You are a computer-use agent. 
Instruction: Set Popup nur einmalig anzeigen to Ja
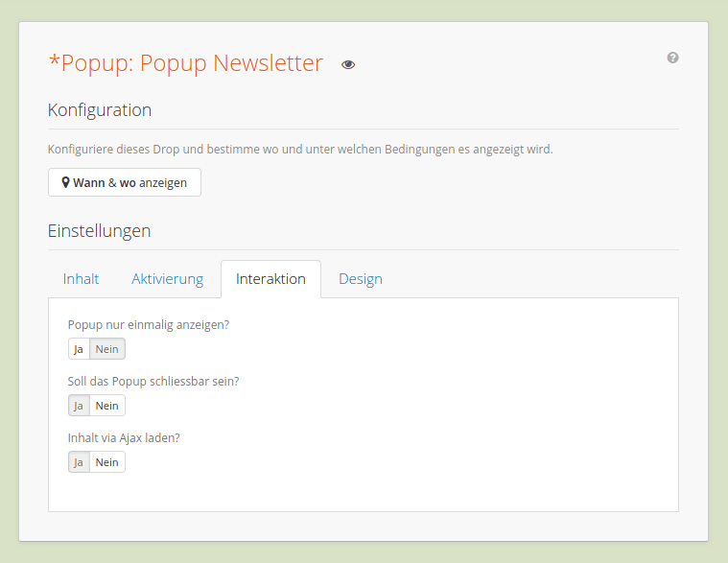[x=79, y=349]
